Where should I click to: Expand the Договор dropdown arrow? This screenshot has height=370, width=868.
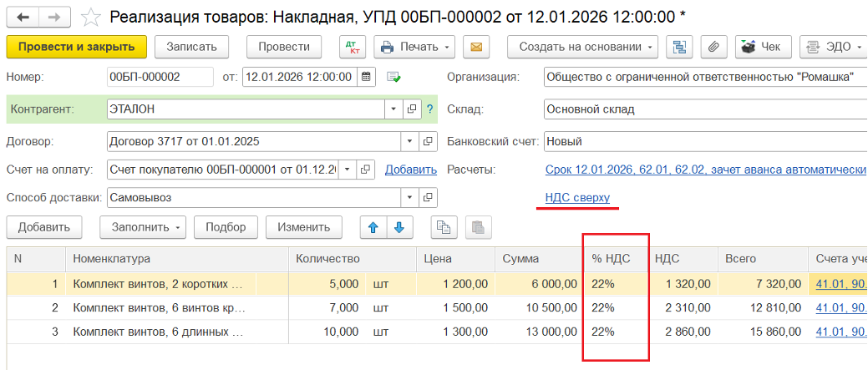coord(409,140)
